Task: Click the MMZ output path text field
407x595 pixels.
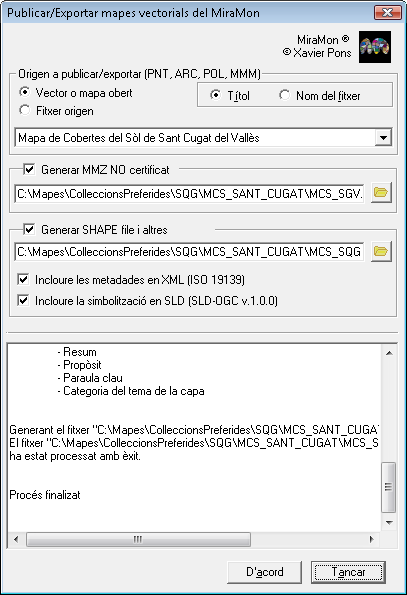Action: [189, 194]
